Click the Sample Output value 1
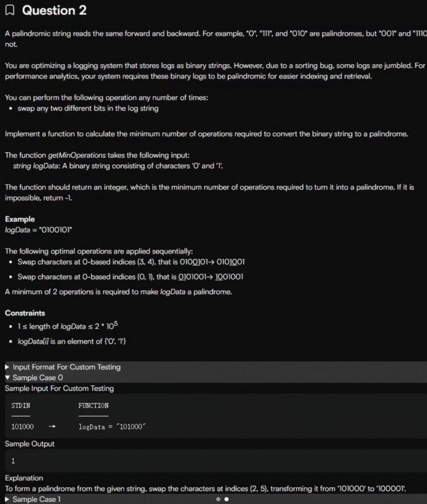 point(13,461)
